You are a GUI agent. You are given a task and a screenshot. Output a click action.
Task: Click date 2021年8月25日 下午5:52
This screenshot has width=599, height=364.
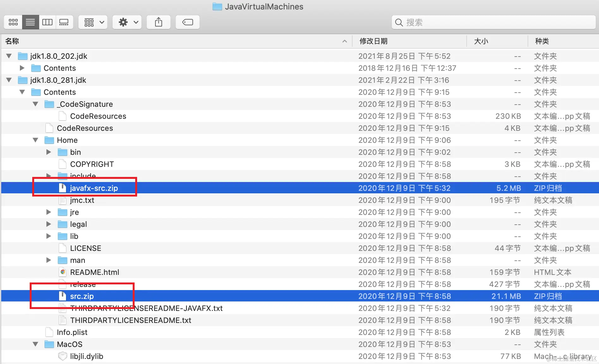[x=404, y=56]
